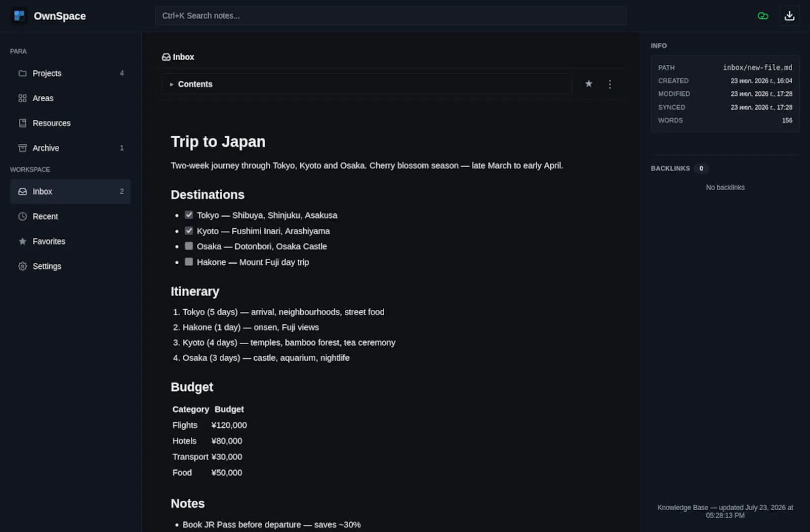This screenshot has width=810, height=532.
Task: Click the Archive count badge 1
Action: [x=121, y=148]
